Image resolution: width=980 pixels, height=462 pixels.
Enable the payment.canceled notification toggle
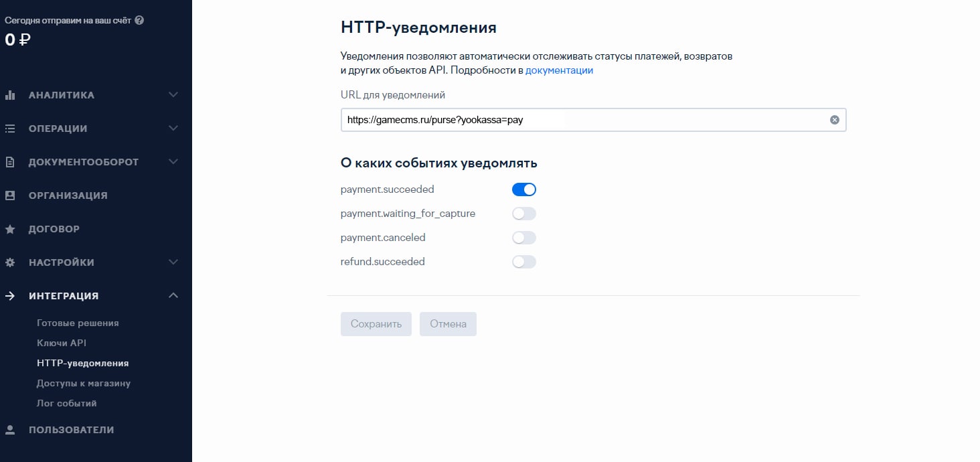point(524,238)
